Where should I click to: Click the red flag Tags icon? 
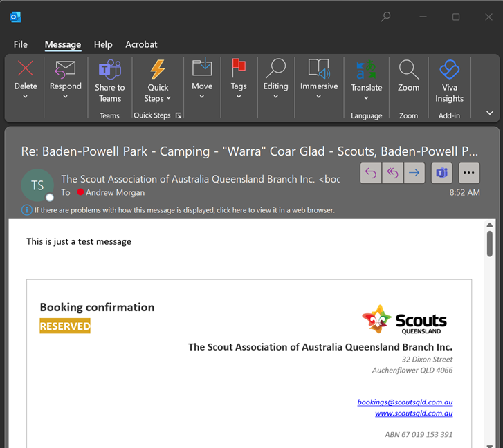pyautogui.click(x=238, y=68)
